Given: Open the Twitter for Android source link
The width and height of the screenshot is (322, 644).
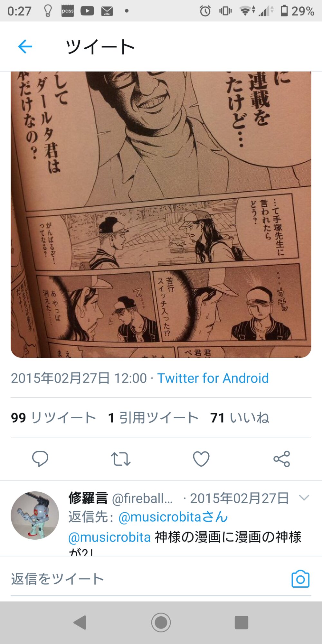Looking at the screenshot, I should point(213,378).
